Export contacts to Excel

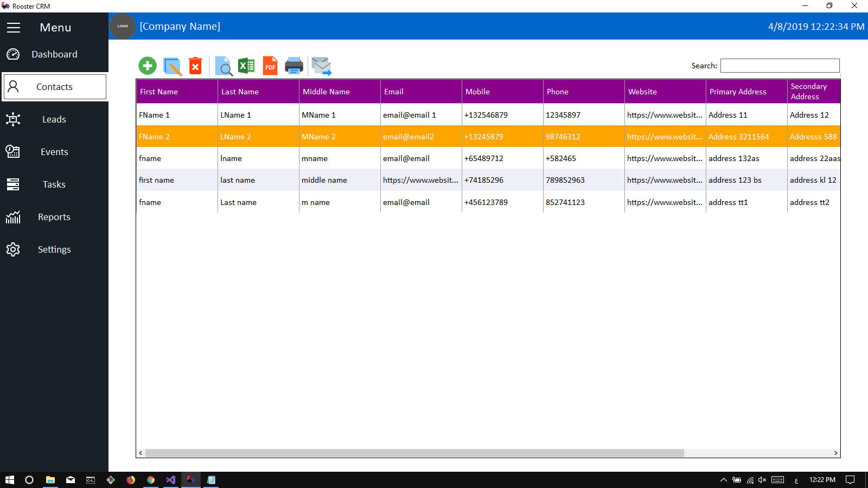pyautogui.click(x=246, y=65)
